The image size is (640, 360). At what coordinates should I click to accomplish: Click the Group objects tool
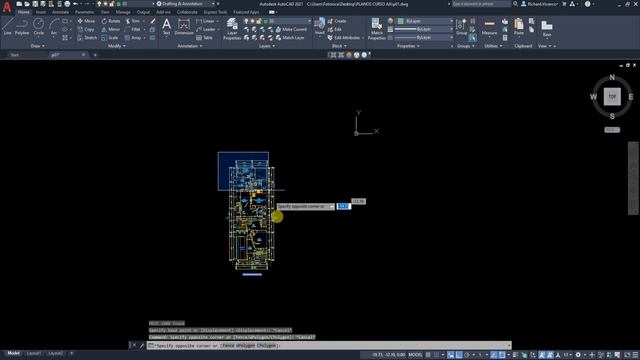tap(462, 27)
